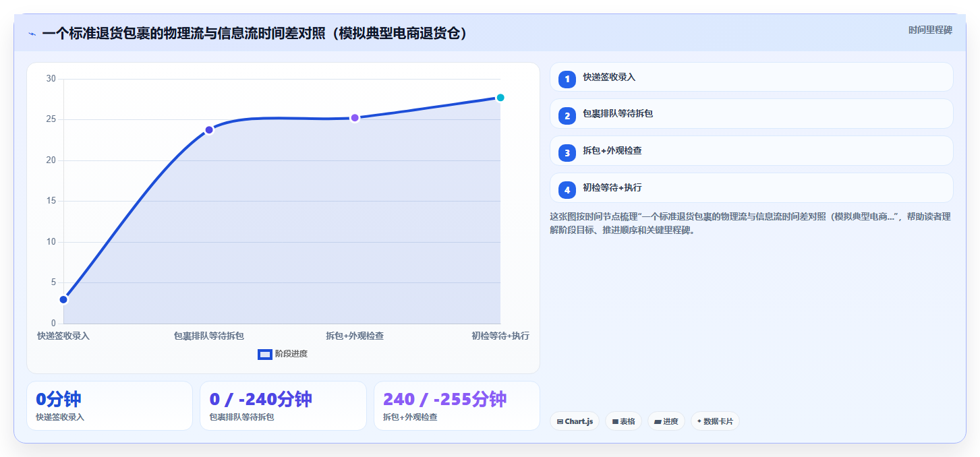Click the Chart.js tag
The image size is (980, 457).
575,421
